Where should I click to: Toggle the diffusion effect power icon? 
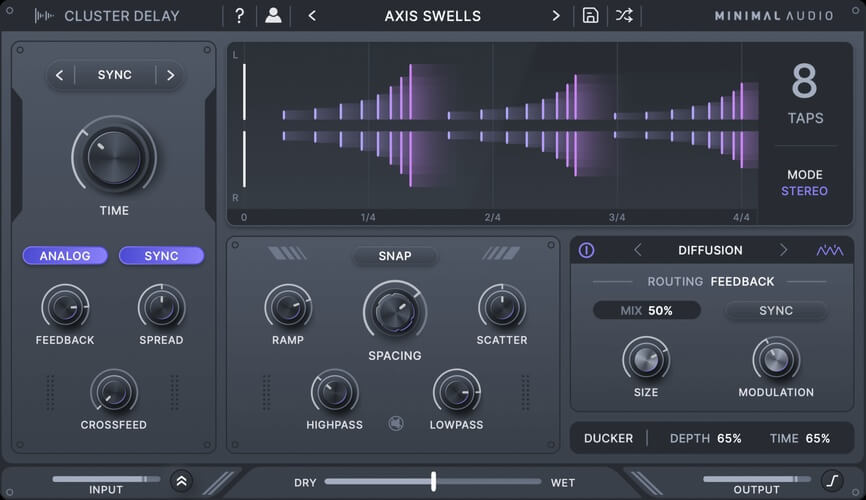(587, 250)
